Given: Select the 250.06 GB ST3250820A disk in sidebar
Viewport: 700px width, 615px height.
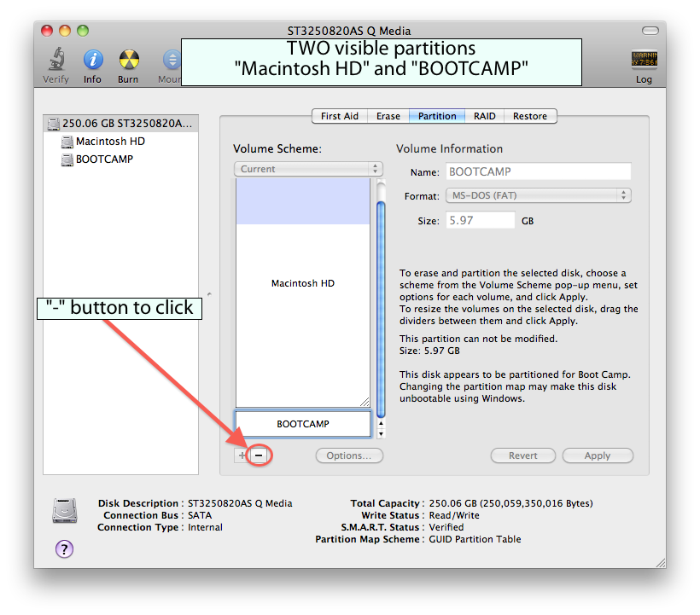Looking at the screenshot, I should coord(121,124).
